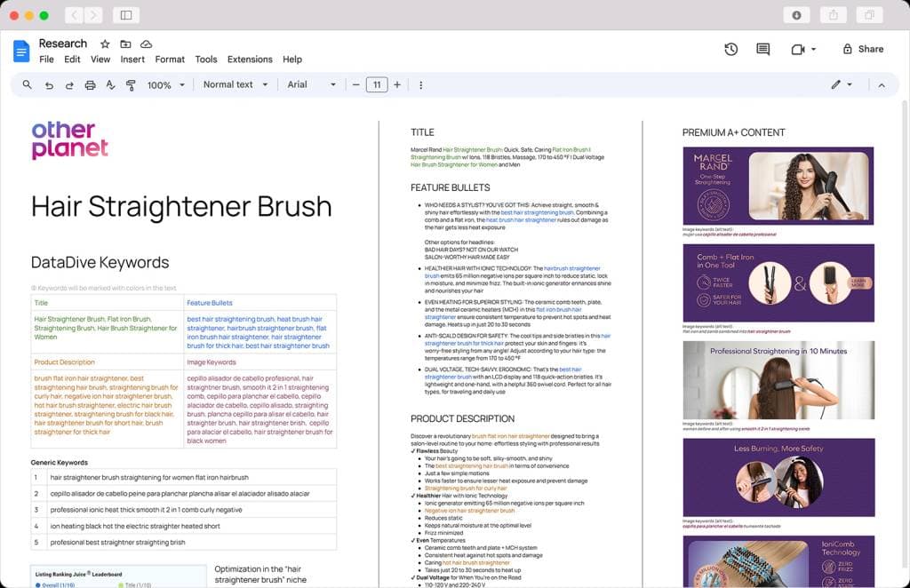The width and height of the screenshot is (910, 588).
Task: Open the Insert menu
Action: [x=132, y=60]
